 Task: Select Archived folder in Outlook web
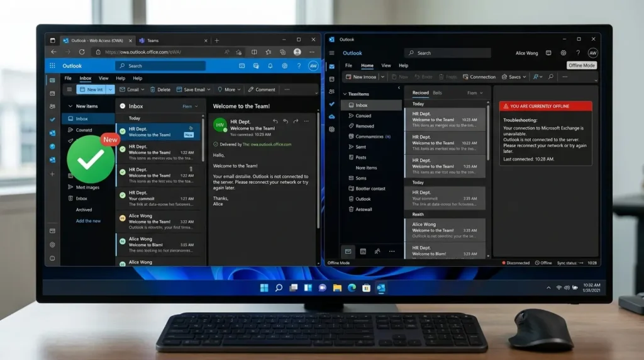pyautogui.click(x=84, y=210)
